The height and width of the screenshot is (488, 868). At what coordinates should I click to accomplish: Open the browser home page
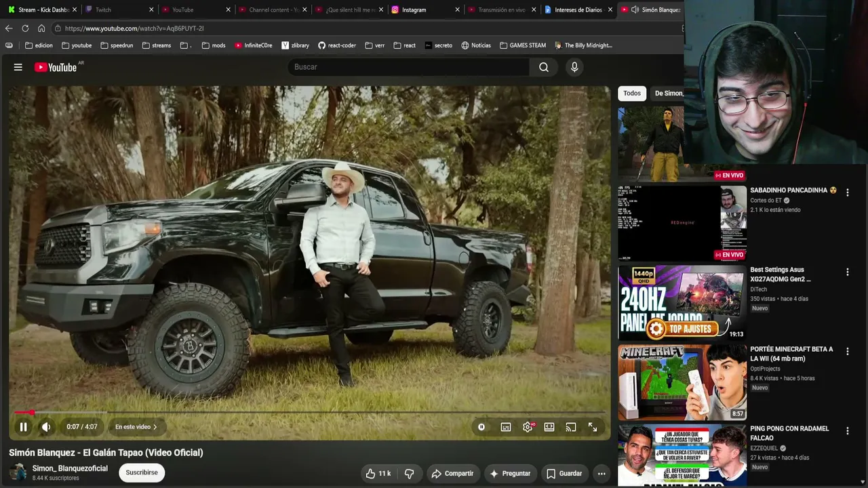[41, 28]
